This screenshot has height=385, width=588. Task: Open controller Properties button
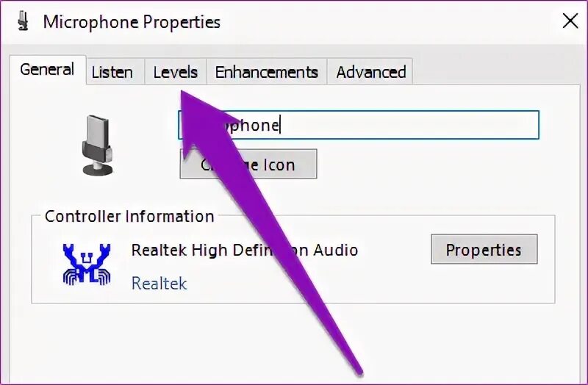click(x=484, y=249)
